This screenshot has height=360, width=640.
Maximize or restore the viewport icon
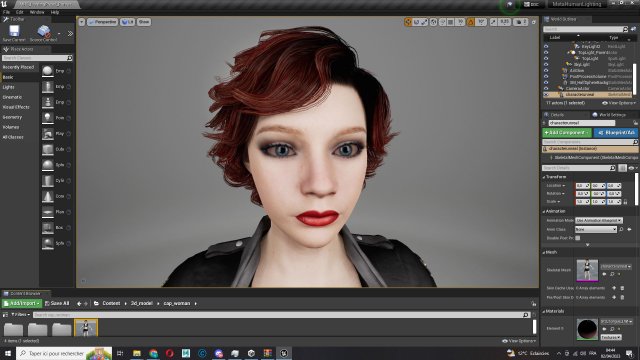[x=533, y=22]
